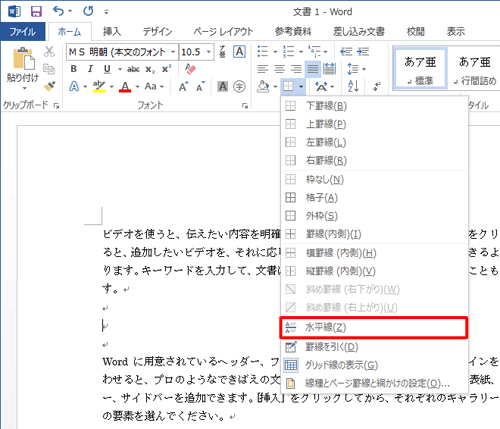500x429 pixels.
Task: Click the Format Painter brush icon
Action: pos(49,86)
